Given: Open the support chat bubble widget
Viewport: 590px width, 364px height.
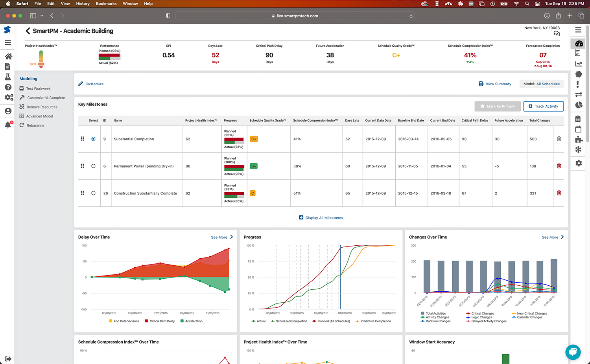Looking at the screenshot, I should [x=573, y=352].
